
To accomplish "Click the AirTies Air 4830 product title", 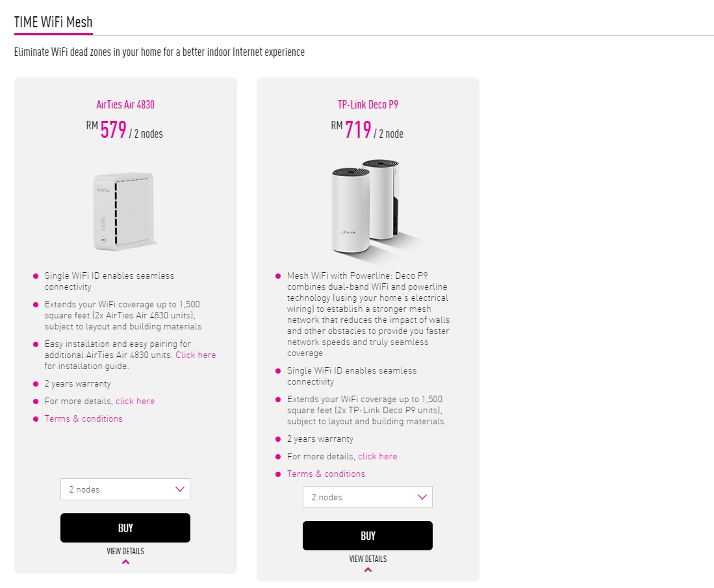I will (x=125, y=105).
